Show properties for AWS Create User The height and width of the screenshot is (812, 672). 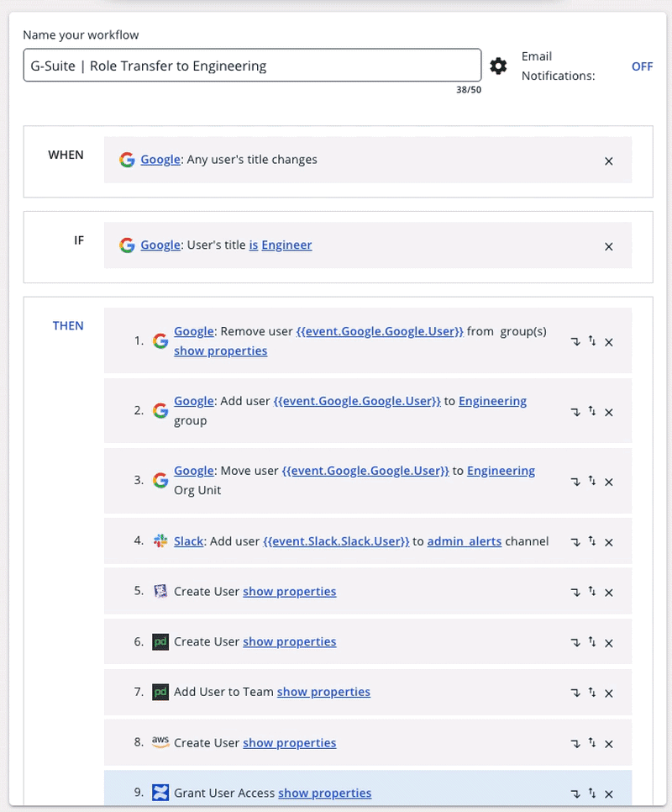pos(289,743)
